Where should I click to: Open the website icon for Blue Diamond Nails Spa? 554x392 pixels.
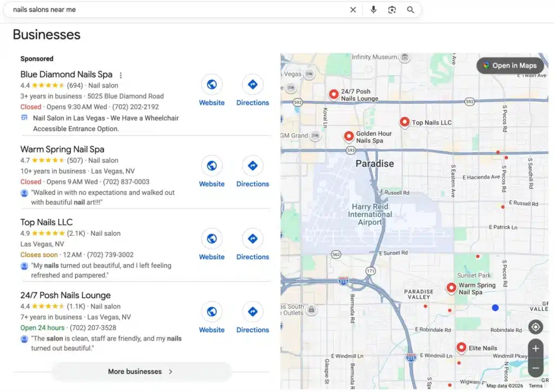coord(212,85)
